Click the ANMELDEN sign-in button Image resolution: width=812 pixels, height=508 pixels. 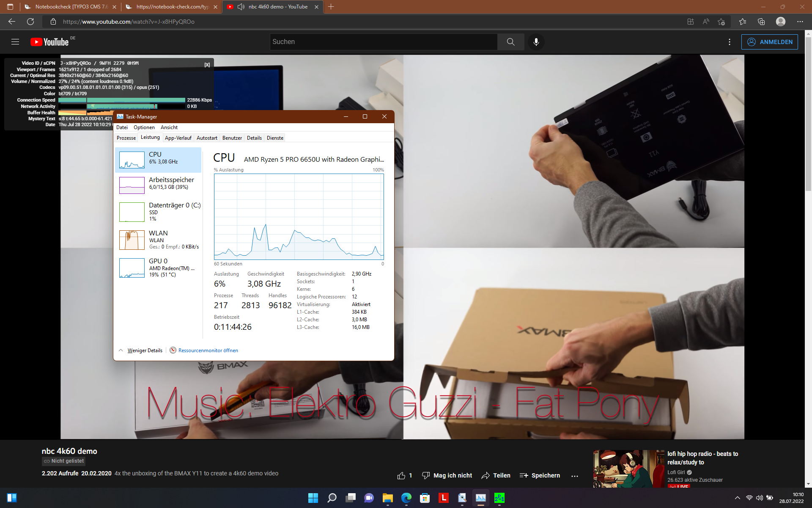769,42
